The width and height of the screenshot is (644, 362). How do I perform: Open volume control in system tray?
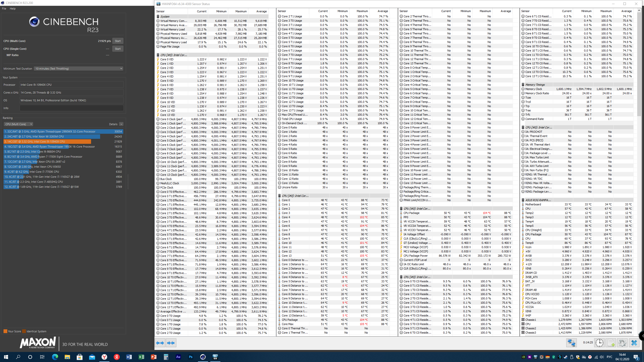[x=602, y=357]
